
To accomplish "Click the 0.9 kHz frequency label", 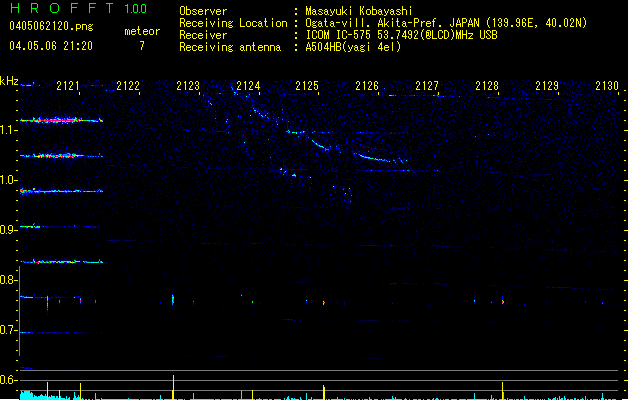I will pyautogui.click(x=8, y=230).
